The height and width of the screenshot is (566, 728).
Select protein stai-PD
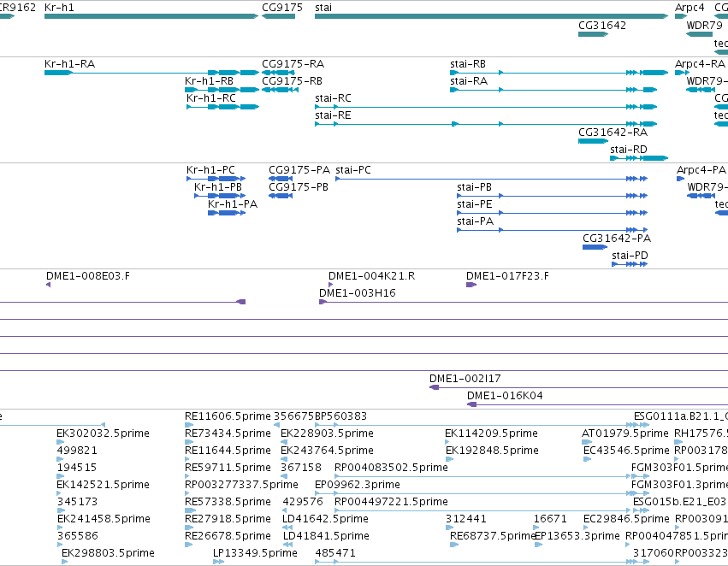[630, 264]
